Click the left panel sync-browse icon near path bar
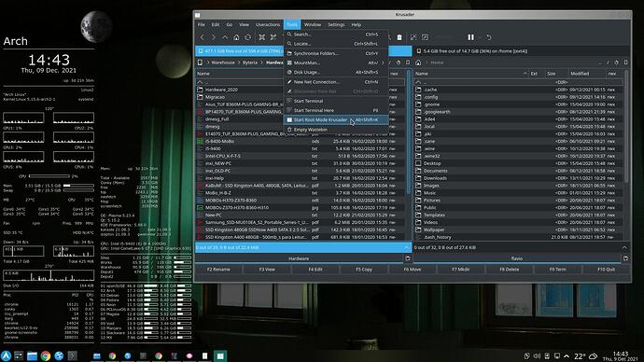 tap(398, 63)
